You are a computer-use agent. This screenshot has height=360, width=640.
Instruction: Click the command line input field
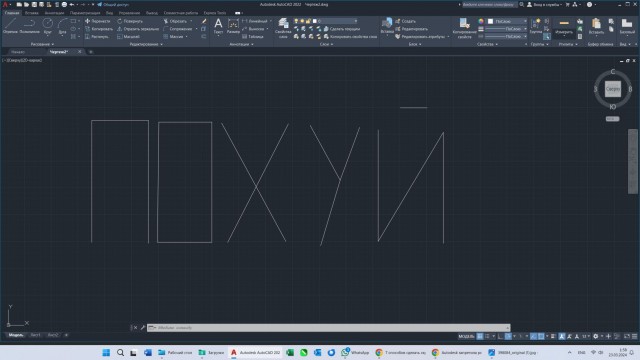pyautogui.click(x=329, y=327)
